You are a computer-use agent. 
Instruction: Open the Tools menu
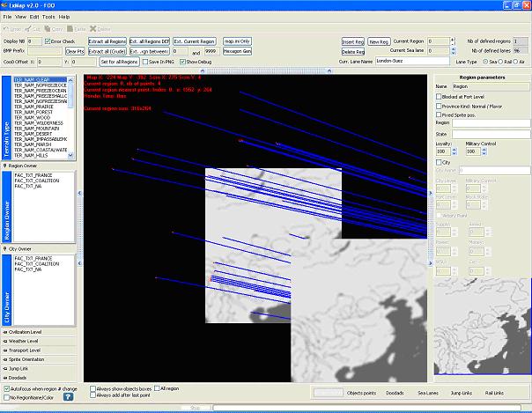[x=48, y=17]
